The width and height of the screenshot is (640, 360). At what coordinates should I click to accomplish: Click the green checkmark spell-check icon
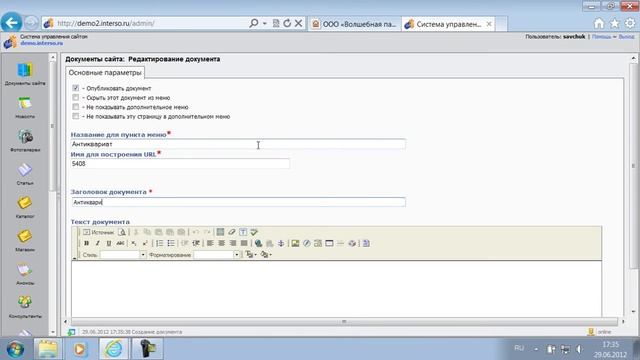pyautogui.click(x=254, y=232)
